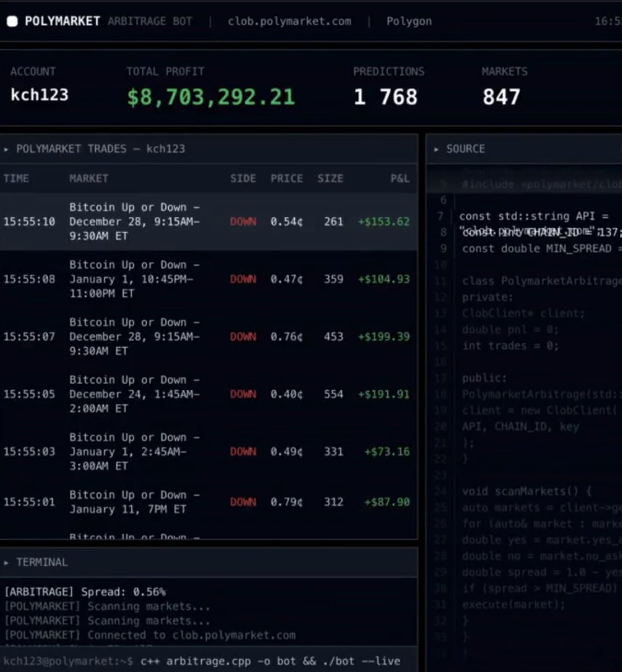622x672 pixels.
Task: Click the white Polymarket logo square
Action: click(x=12, y=21)
